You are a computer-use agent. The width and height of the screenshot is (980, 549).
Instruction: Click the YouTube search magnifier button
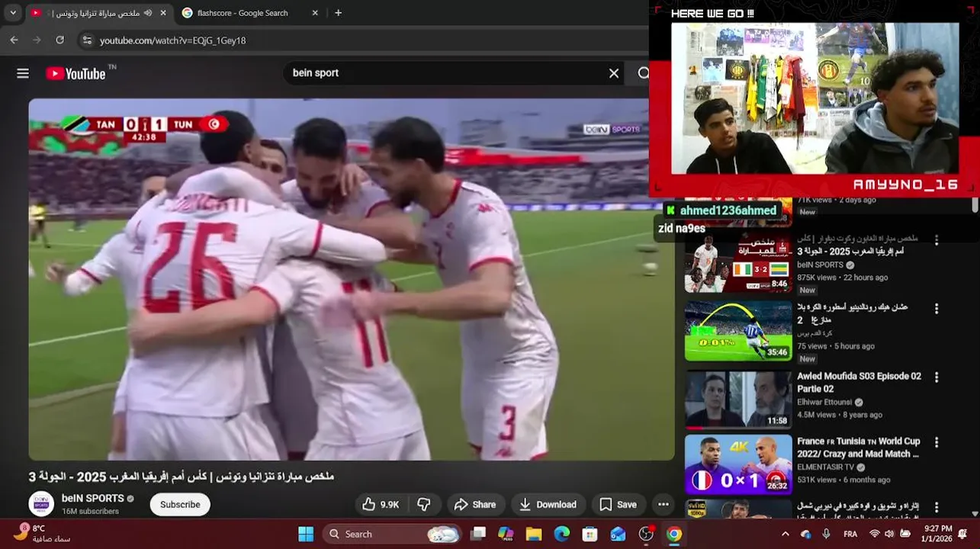pyautogui.click(x=643, y=73)
